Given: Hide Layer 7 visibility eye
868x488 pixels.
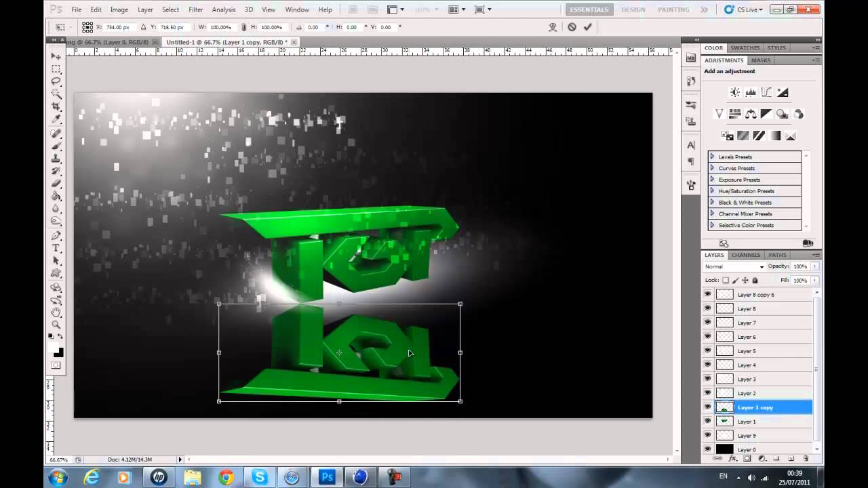Looking at the screenshot, I should tap(707, 323).
